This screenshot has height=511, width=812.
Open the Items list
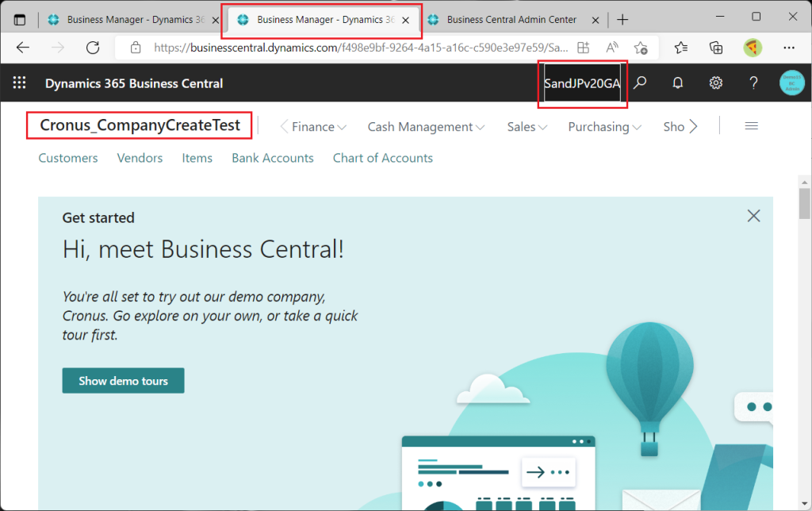pyautogui.click(x=197, y=158)
